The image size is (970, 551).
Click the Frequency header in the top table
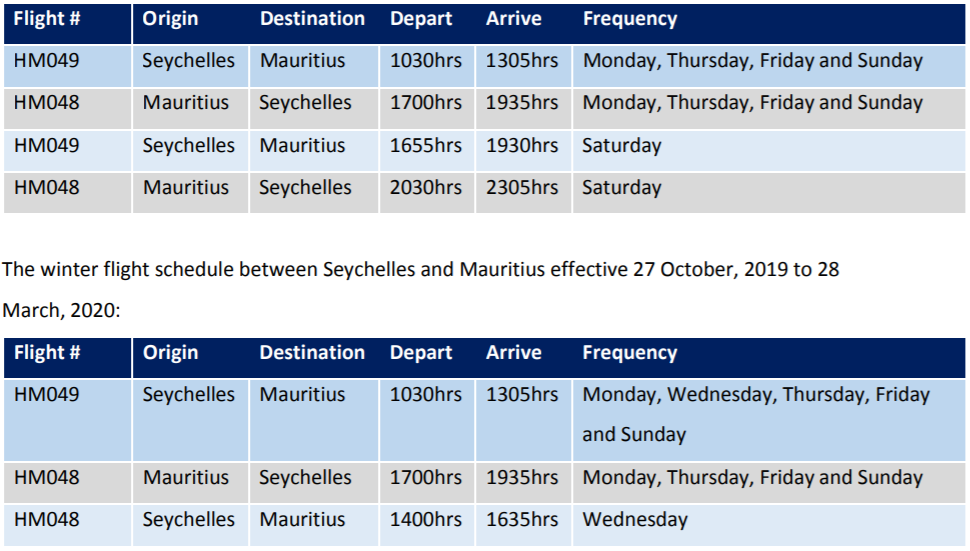[x=630, y=19]
